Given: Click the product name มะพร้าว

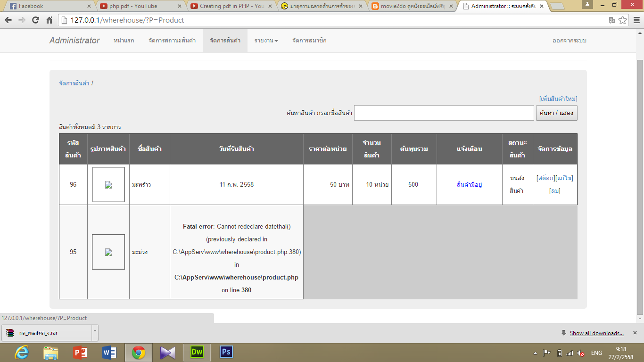Looking at the screenshot, I should tap(141, 185).
